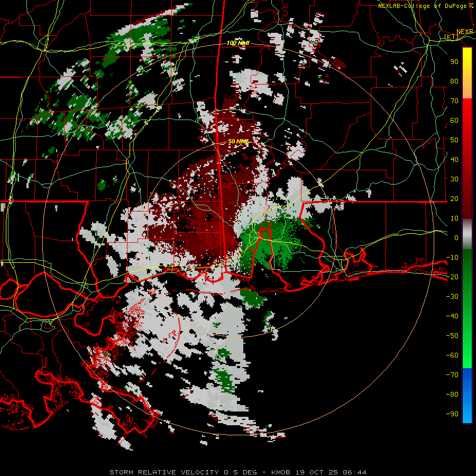Click the 0 value on the velocity scale
476x476 pixels.
click(456, 238)
